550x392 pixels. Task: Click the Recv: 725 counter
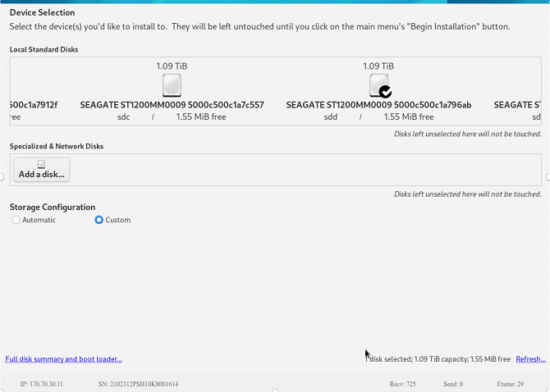[x=402, y=384]
